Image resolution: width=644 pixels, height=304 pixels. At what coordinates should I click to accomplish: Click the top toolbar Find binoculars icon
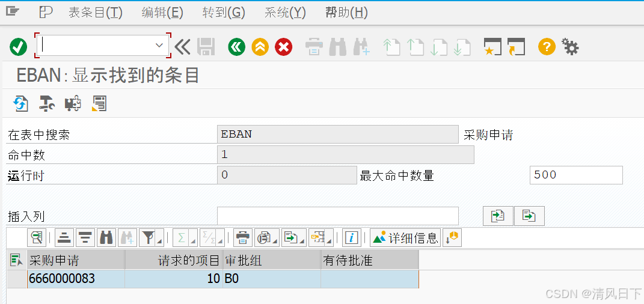(x=337, y=47)
